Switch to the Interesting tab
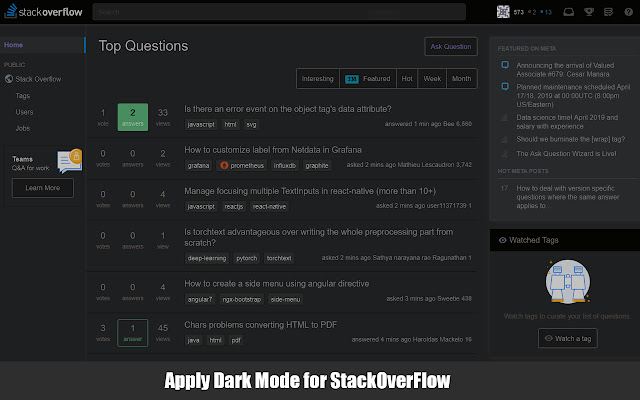The height and width of the screenshot is (400, 640). pyautogui.click(x=318, y=78)
